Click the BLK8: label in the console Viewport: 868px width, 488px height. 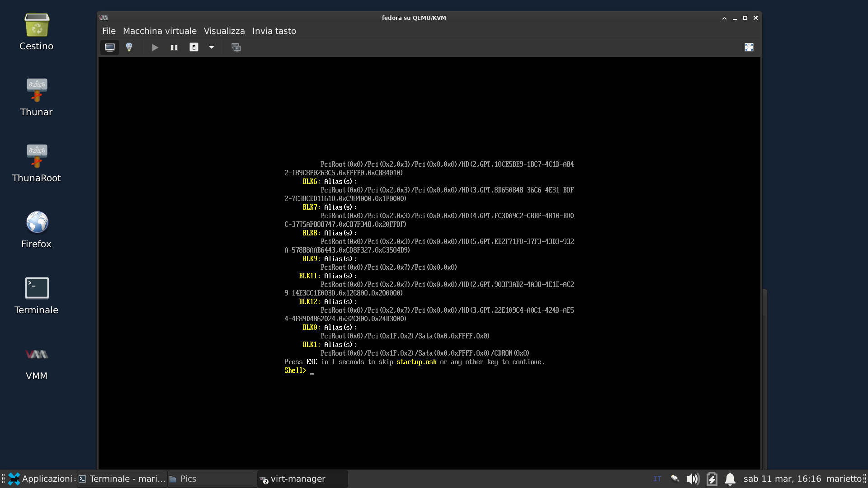pyautogui.click(x=311, y=233)
